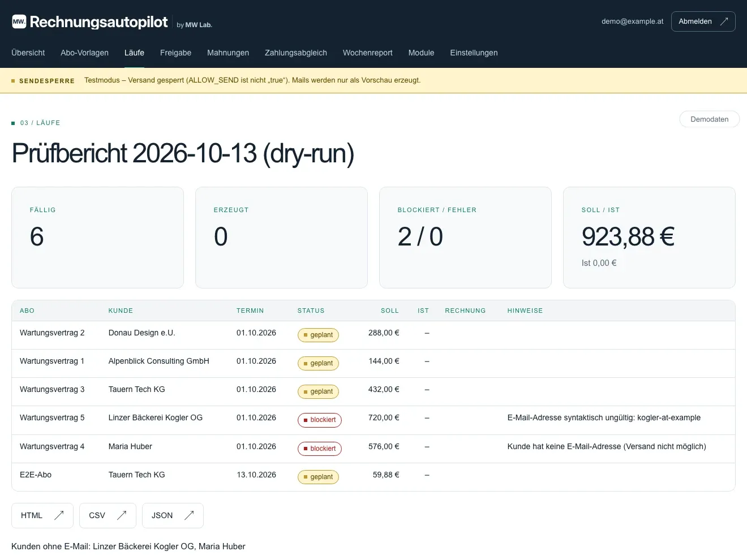This screenshot has height=560, width=747.
Task: Click the Abmelden logout button
Action: click(x=703, y=21)
